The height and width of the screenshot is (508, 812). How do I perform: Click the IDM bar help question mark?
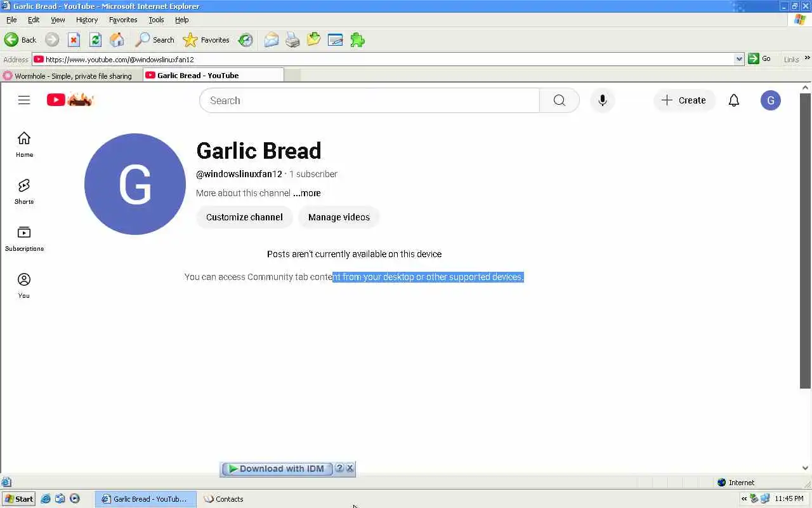coord(339,468)
